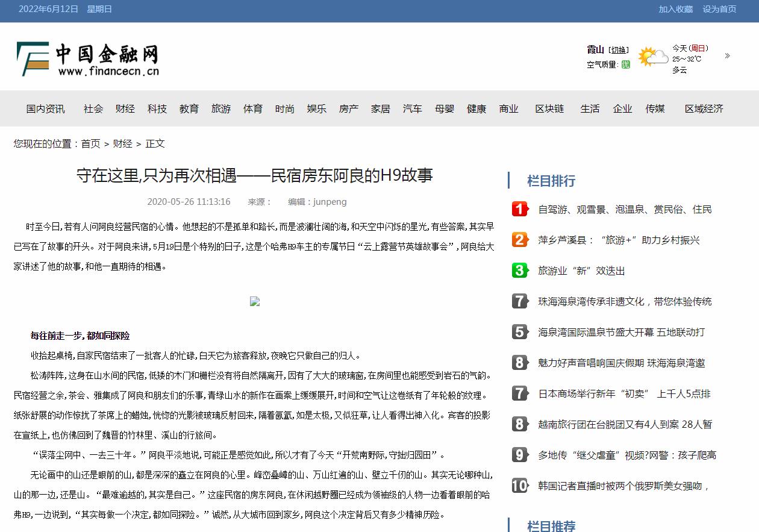The width and height of the screenshot is (759, 532).
Task: Switch city with 切换 link
Action: (619, 50)
